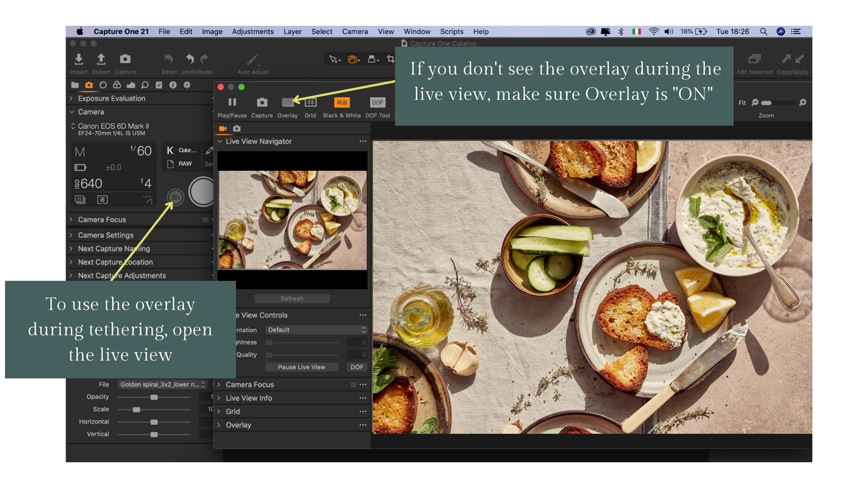Open the Color tool tab three-circles icon

[117, 85]
